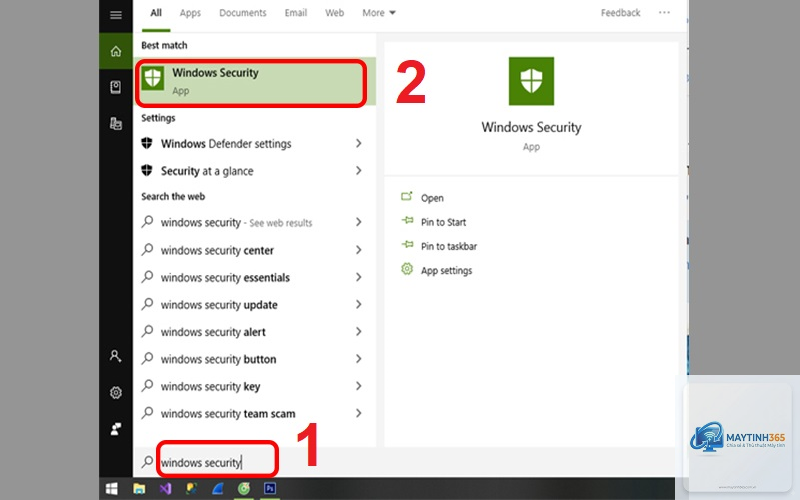Viewport: 800px width, 500px height.
Task: Click Open in the preview pane
Action: point(432,198)
